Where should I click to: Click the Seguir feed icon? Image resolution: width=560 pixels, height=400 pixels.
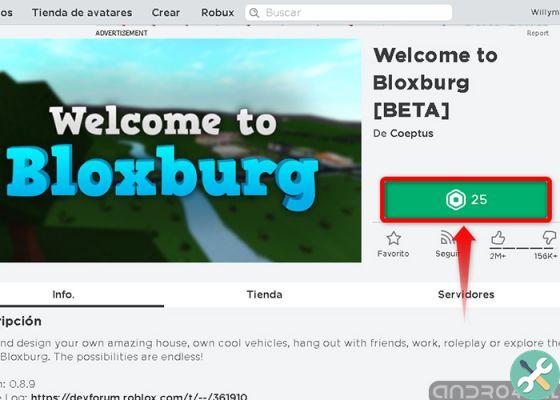point(446,238)
